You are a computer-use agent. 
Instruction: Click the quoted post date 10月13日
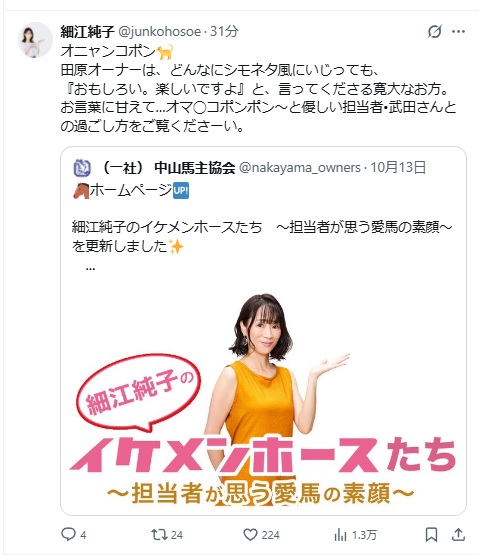[398, 167]
